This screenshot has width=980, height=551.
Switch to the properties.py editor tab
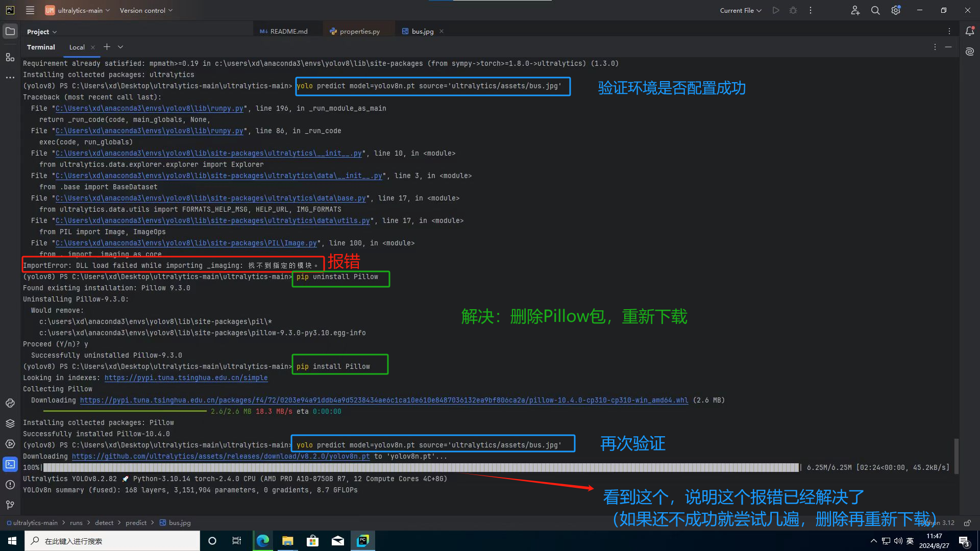(359, 31)
